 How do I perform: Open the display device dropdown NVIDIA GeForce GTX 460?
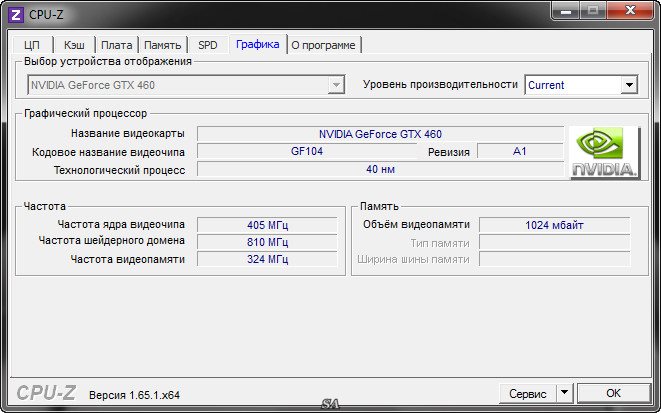click(x=186, y=85)
